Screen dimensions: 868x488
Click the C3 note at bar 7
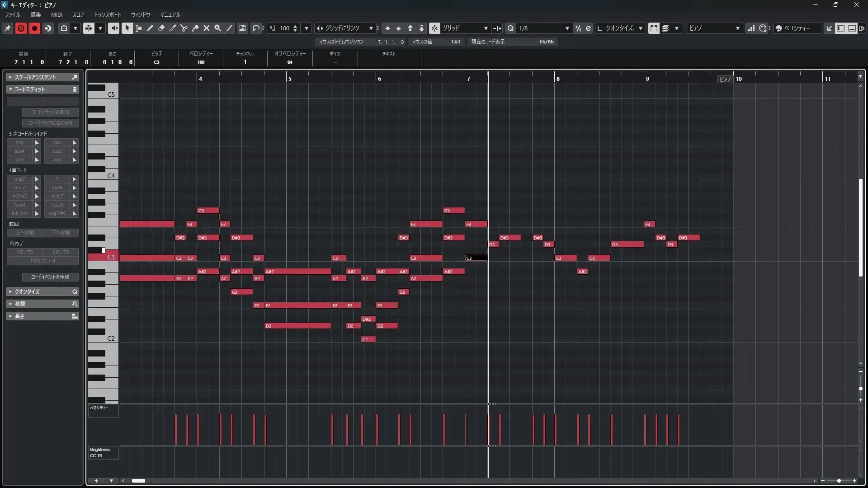click(476, 258)
